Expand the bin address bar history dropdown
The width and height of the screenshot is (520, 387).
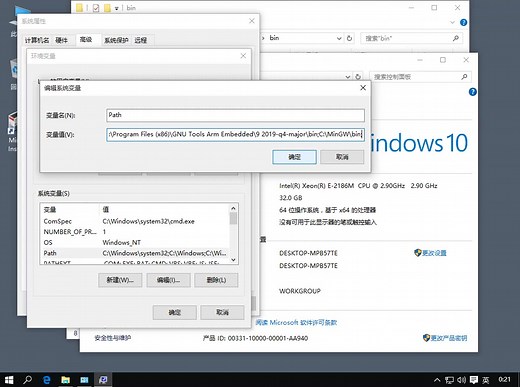[339, 38]
